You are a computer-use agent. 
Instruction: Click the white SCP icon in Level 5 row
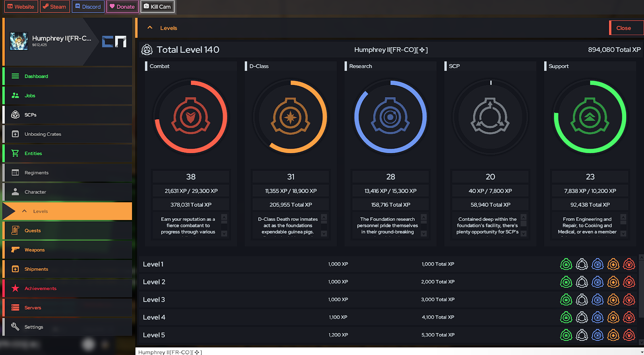point(582,335)
